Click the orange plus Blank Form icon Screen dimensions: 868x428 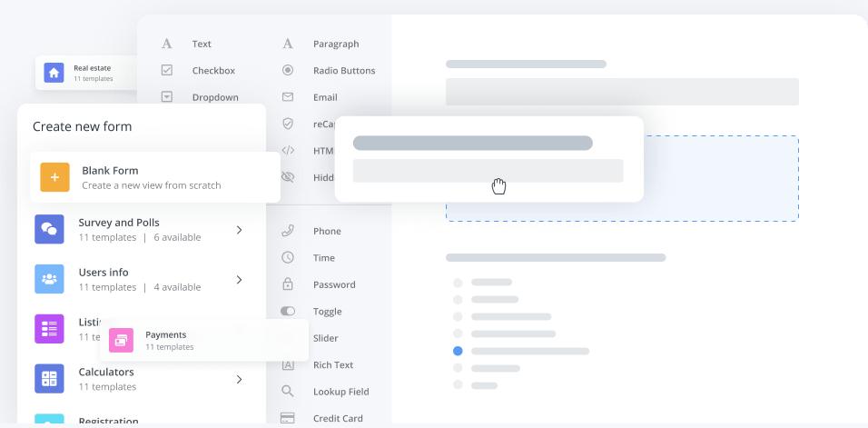(x=54, y=177)
